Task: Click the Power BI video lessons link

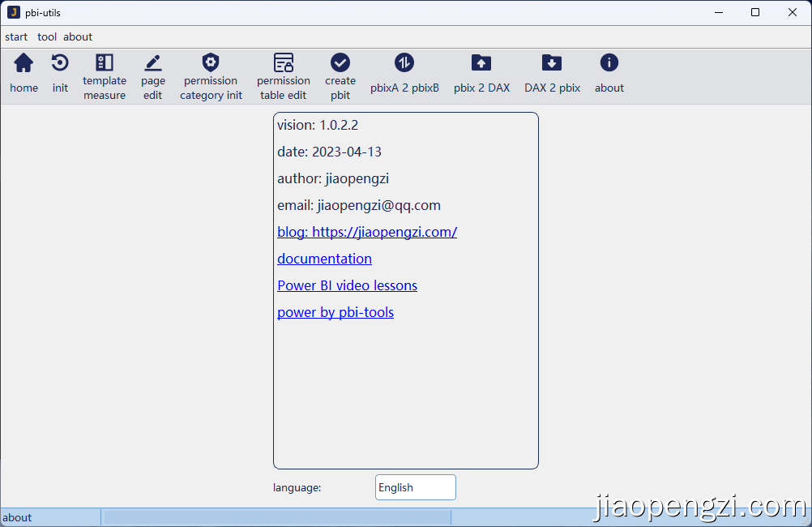Action: 347,285
